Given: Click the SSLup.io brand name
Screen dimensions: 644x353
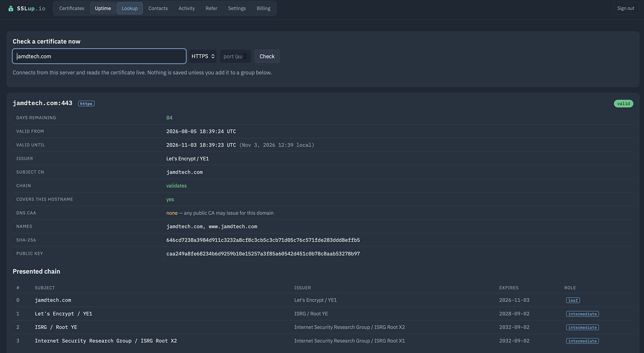Looking at the screenshot, I should coord(31,8).
